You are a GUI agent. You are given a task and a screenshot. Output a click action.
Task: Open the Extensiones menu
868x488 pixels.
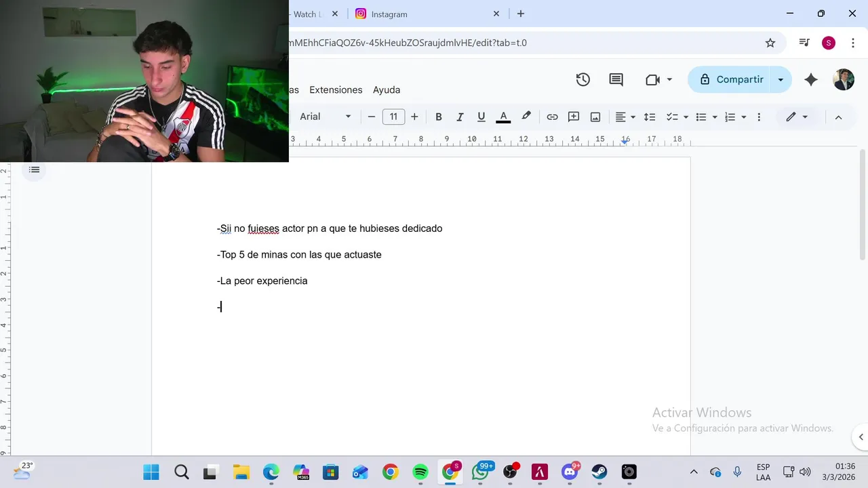coord(336,89)
